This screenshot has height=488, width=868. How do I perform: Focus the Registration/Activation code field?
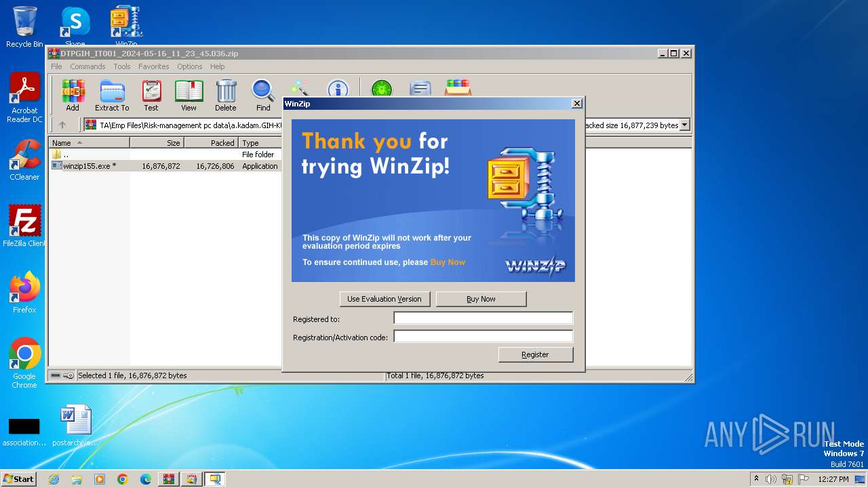pos(484,336)
